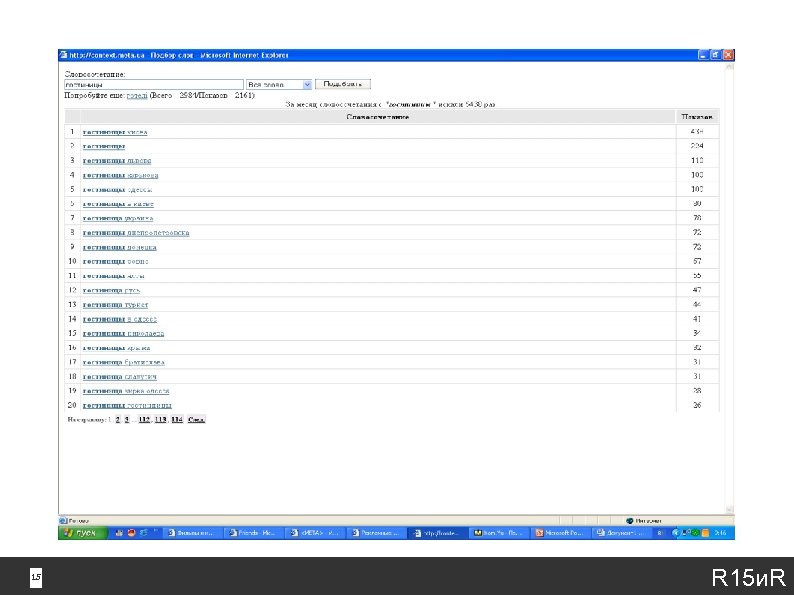Open the гостиницы днепропетровска link in row 8
Image resolution: width=794 pixels, height=595 pixels.
click(136, 233)
